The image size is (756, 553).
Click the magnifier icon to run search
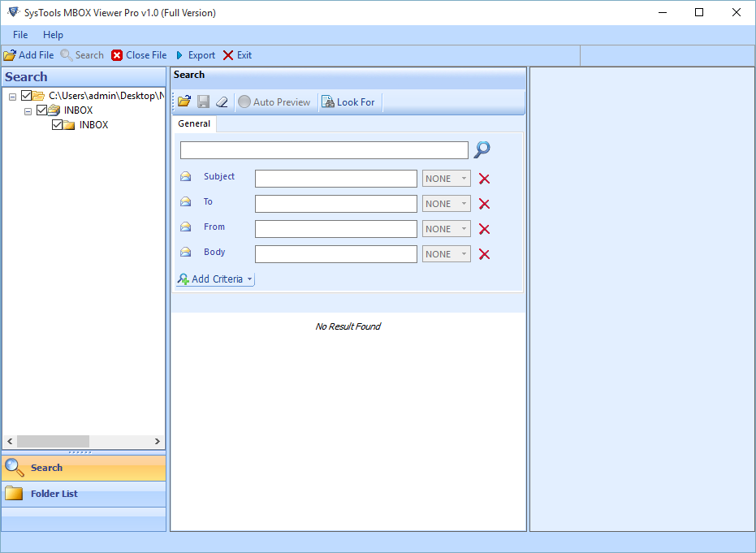click(482, 150)
